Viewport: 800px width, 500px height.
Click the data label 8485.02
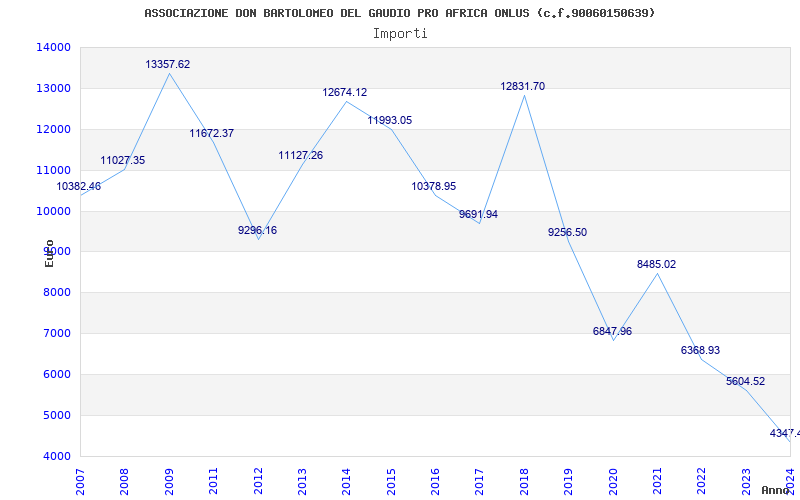[x=656, y=264]
